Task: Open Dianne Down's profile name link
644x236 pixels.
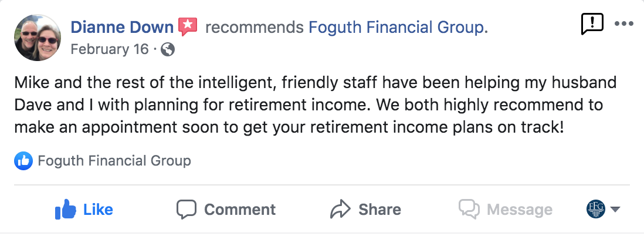Action: (122, 27)
